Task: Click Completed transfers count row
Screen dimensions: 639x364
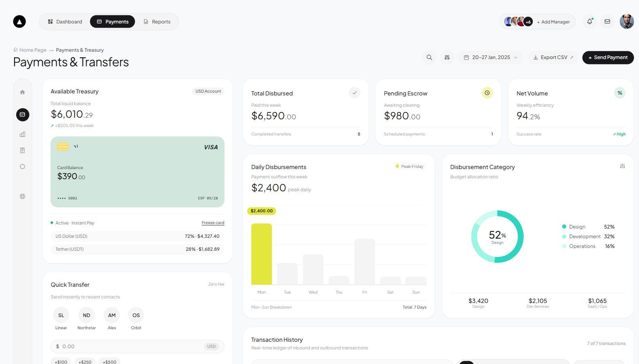Action: pos(306,134)
